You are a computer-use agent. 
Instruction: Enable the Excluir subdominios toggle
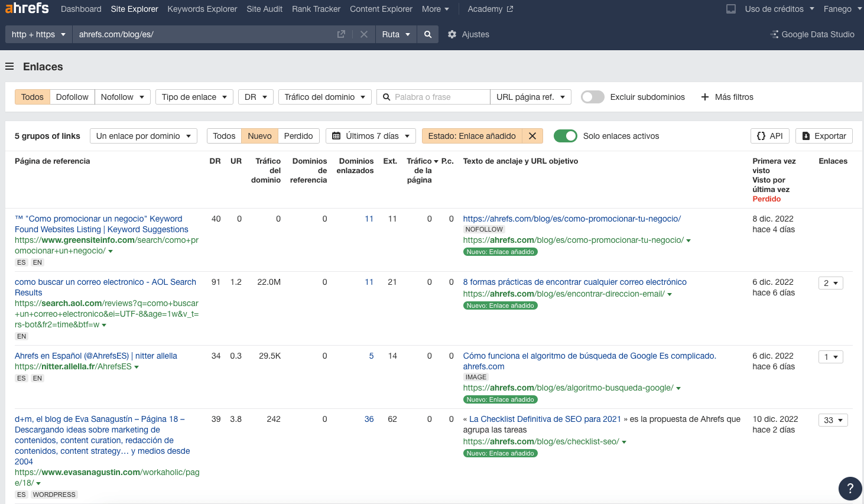(x=592, y=97)
